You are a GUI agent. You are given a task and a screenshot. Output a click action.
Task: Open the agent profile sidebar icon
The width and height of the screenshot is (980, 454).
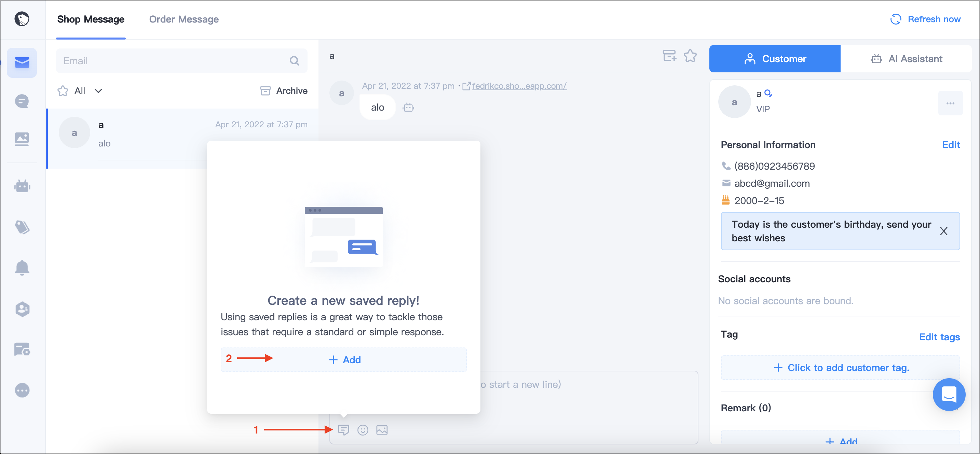point(22,309)
